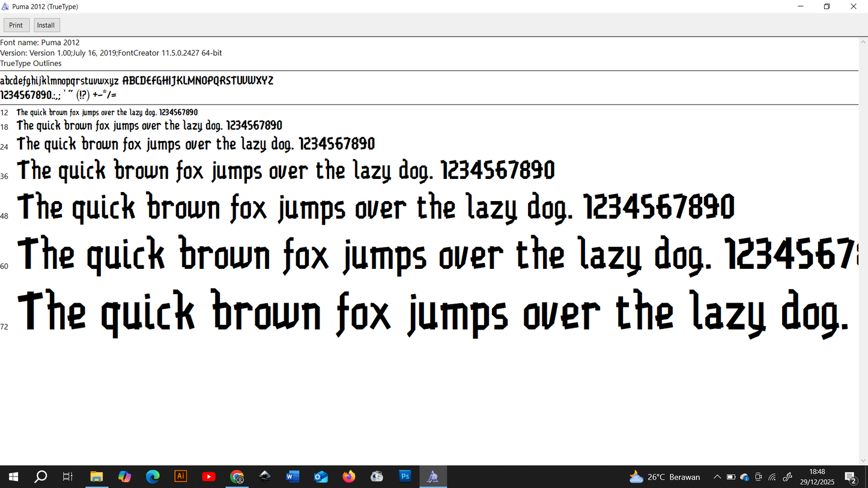Click the lowercase and uppercase alphabet sample line

[x=136, y=80]
